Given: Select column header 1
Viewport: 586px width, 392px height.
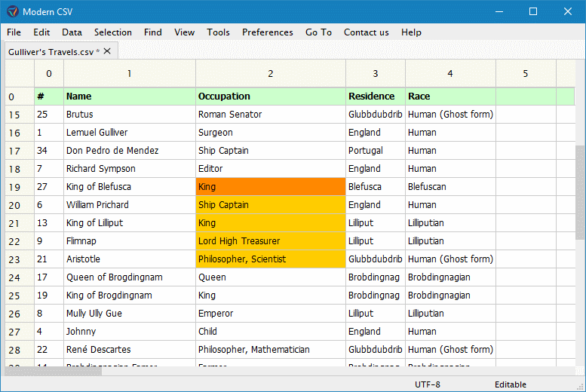Looking at the screenshot, I should [129, 74].
